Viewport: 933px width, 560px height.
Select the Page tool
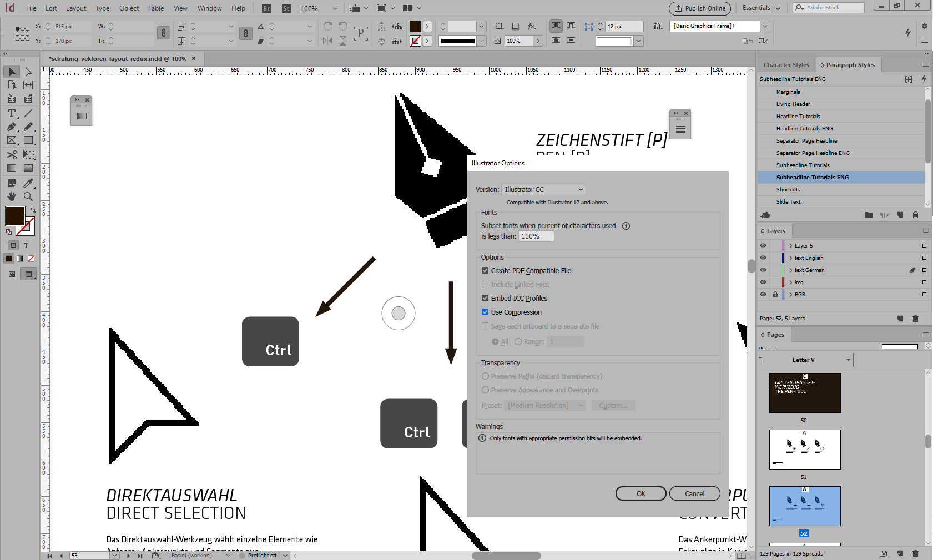click(x=12, y=85)
